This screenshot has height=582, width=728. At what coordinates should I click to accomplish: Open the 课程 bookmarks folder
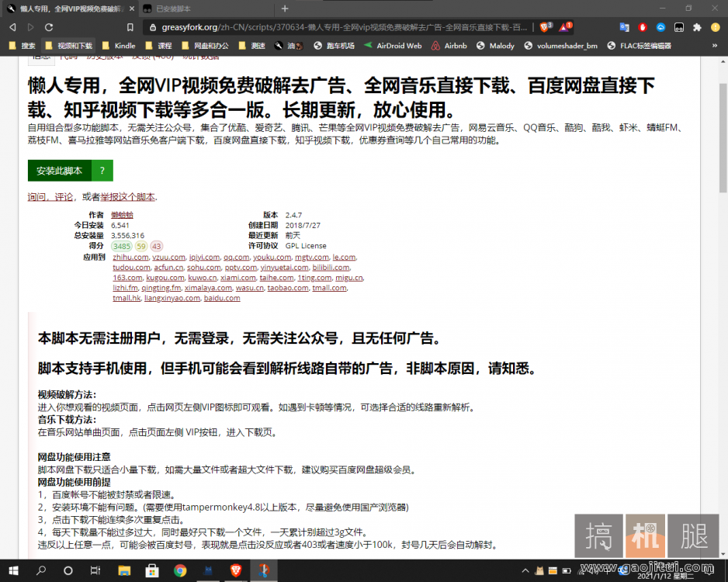tap(158, 46)
